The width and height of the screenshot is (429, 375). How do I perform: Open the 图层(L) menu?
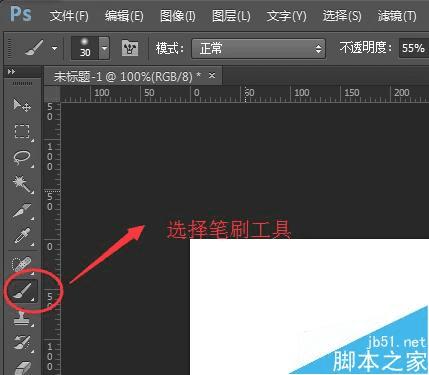point(231,16)
